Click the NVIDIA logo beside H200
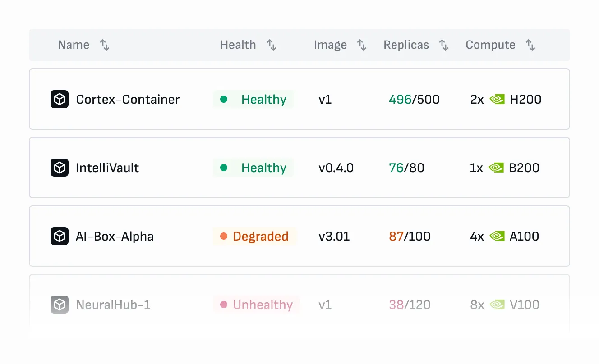The image size is (599, 364). 497,99
